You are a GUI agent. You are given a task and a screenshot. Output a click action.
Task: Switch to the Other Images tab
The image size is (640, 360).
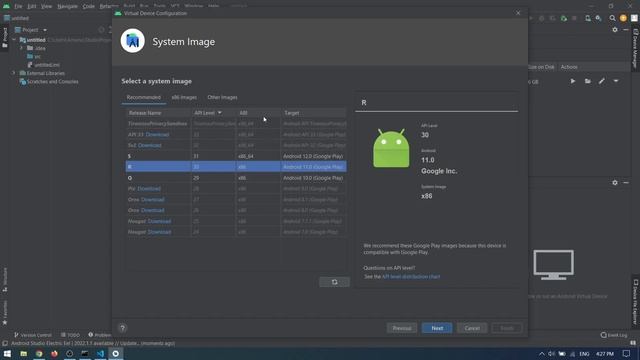[222, 98]
